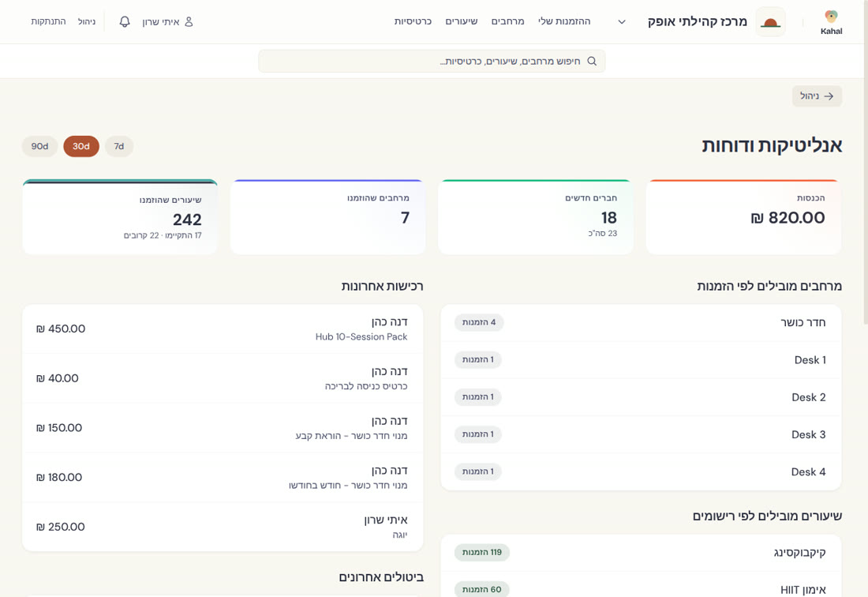
Task: Click the community center sunset logo
Action: (x=771, y=22)
